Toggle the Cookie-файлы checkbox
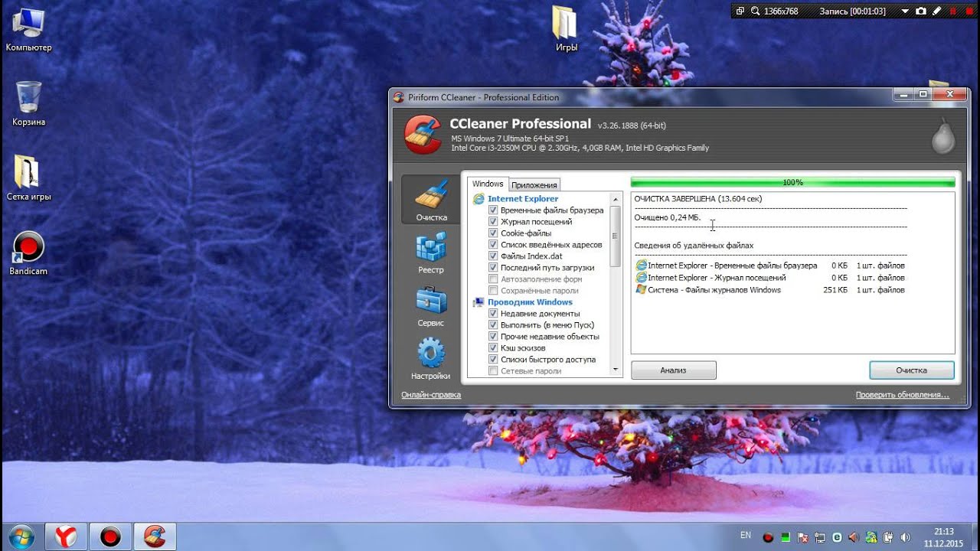This screenshot has width=980, height=551. [x=494, y=233]
